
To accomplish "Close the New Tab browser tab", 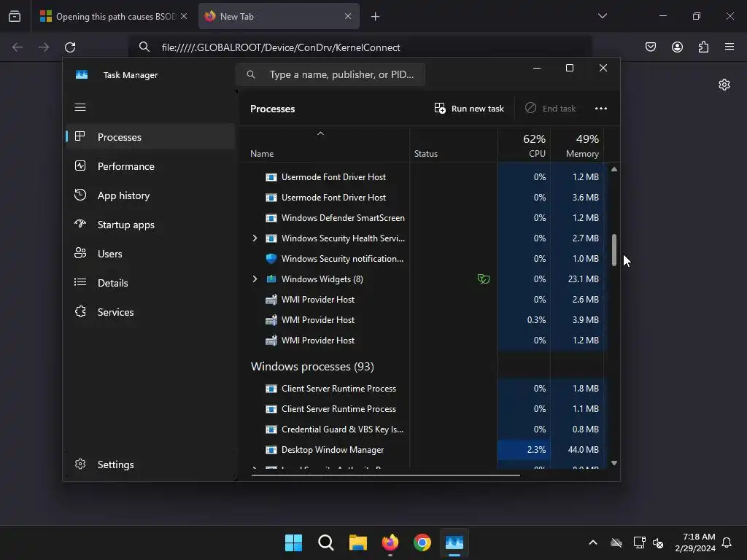I will click(x=348, y=16).
